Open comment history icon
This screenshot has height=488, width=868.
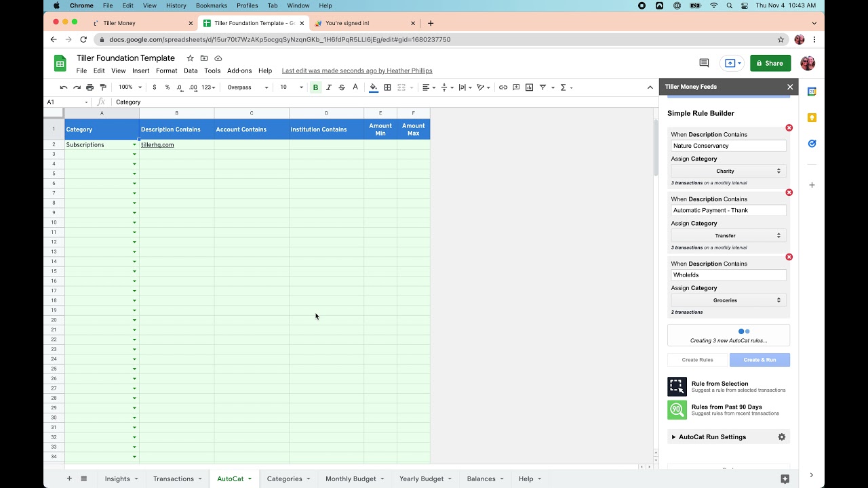[x=704, y=63]
